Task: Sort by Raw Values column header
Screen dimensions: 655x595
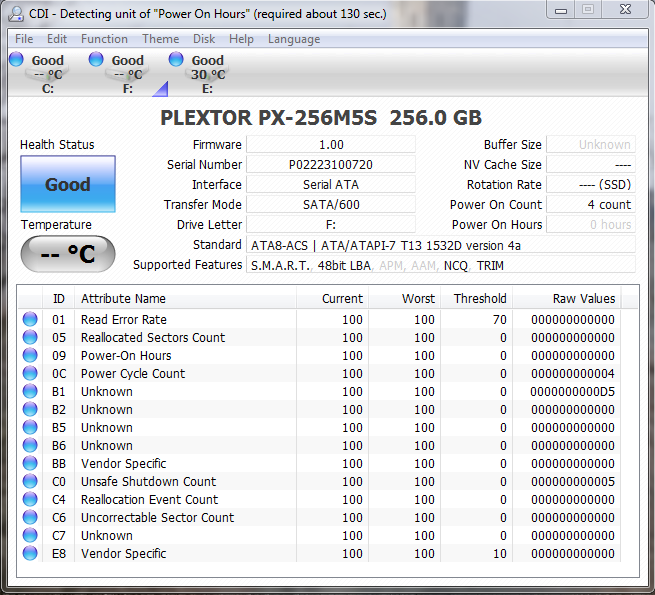Action: pos(583,298)
